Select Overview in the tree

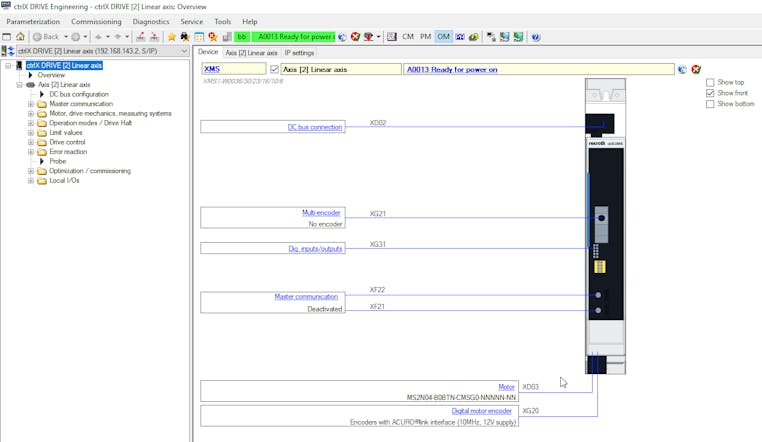coord(51,75)
